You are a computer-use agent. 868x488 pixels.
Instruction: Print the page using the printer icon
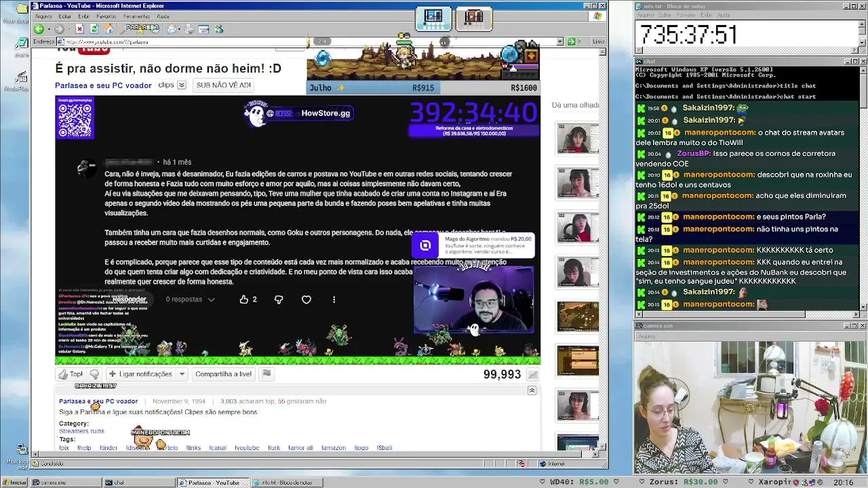pos(189,29)
